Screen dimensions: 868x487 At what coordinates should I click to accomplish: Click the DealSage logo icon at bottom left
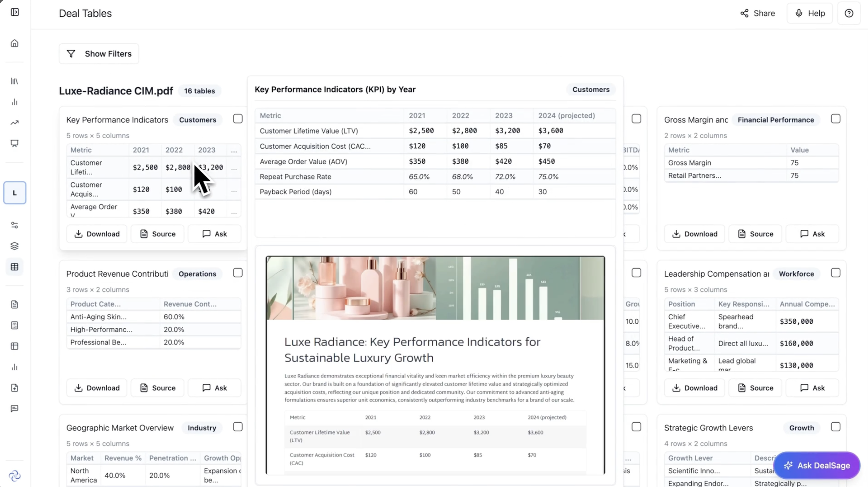tap(14, 476)
